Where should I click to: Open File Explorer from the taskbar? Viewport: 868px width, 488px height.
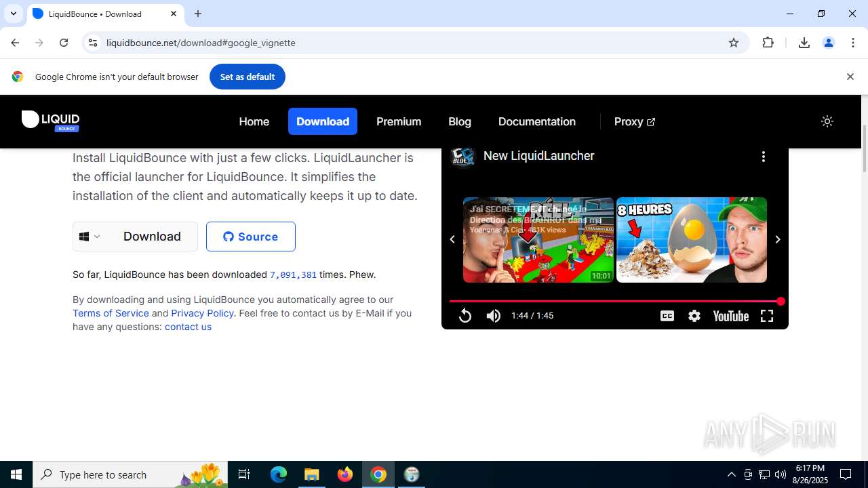[x=312, y=474]
